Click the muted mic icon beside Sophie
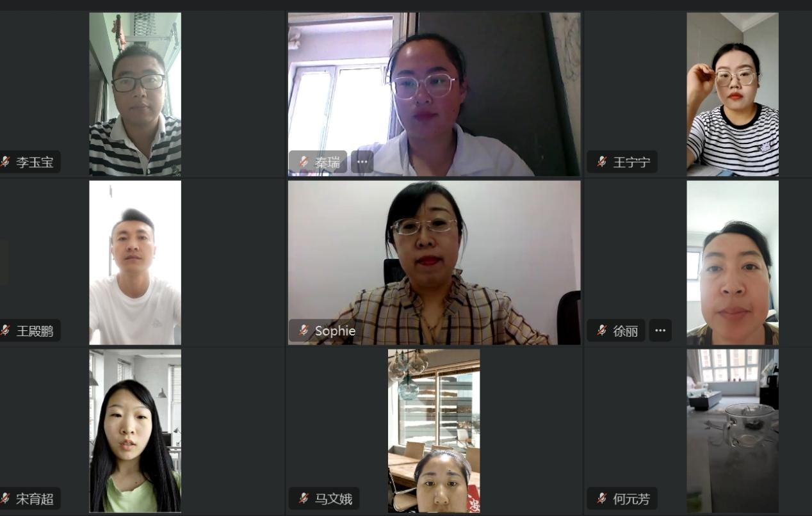The image size is (812, 516). (304, 331)
